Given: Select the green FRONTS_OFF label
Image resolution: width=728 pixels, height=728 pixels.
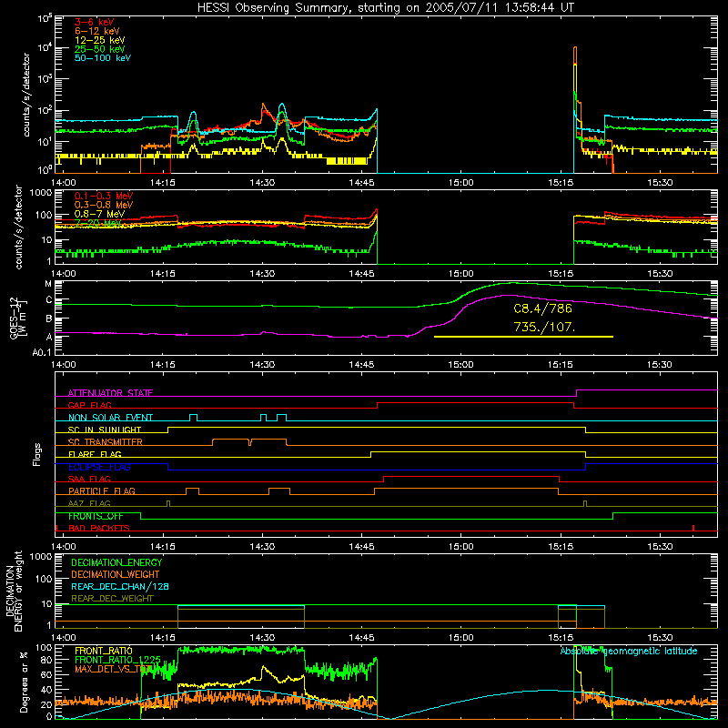Looking at the screenshot, I should (96, 516).
